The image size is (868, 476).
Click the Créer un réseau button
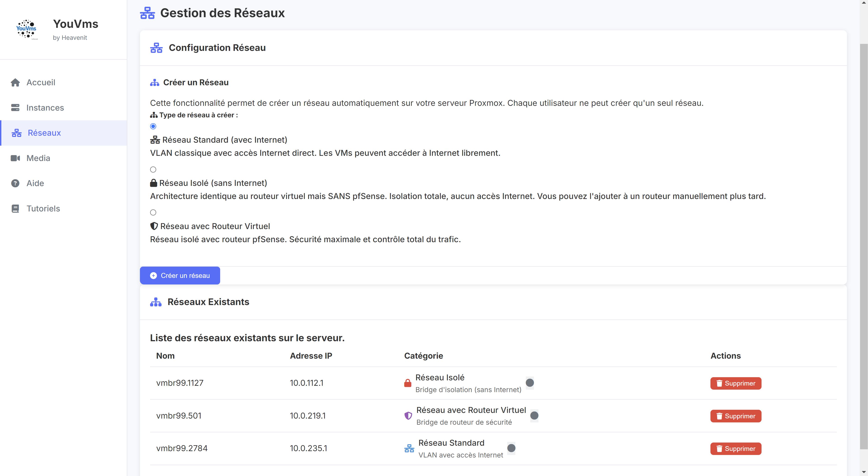tap(180, 275)
